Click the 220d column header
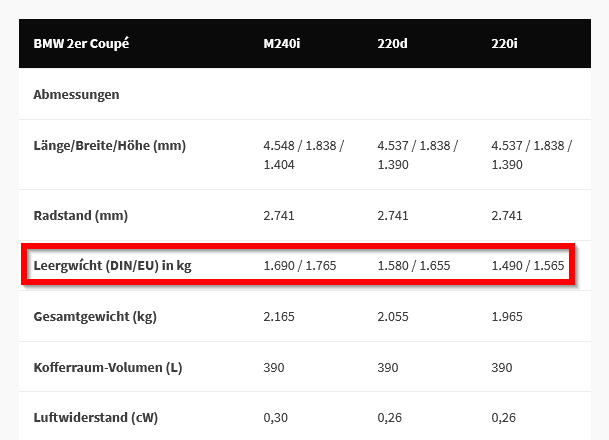This screenshot has height=440, width=609. click(x=392, y=44)
